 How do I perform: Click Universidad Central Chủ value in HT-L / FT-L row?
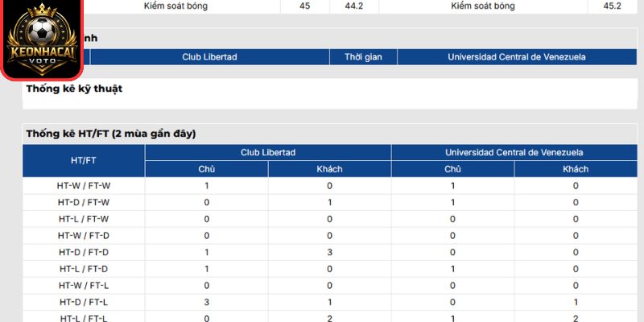coord(452,318)
